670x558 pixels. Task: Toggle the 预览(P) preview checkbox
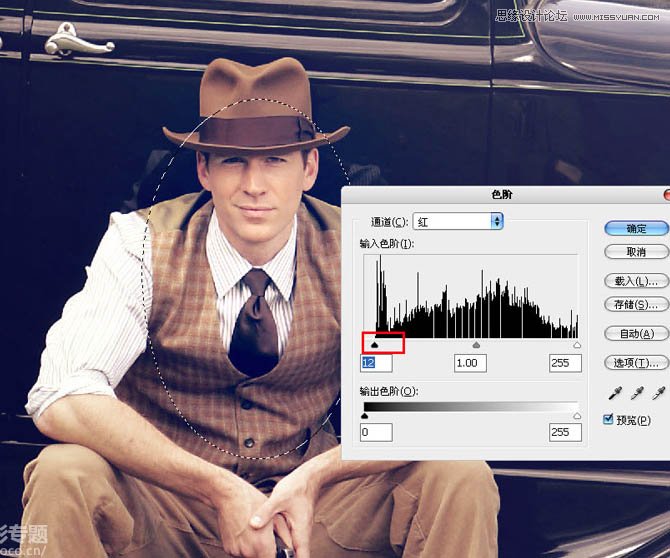click(x=608, y=420)
